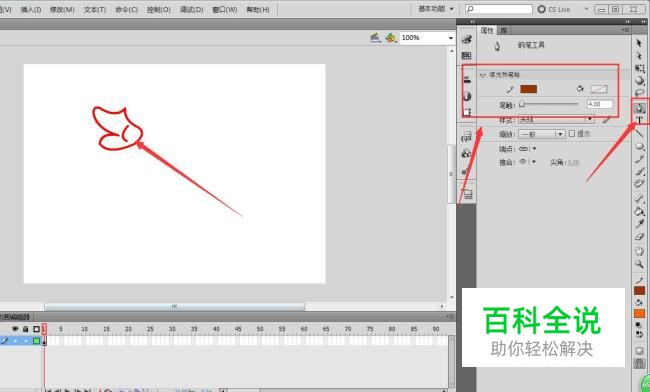This screenshot has width=650, height=392.
Task: Select the Zoom magnifier tool
Action: (639, 264)
